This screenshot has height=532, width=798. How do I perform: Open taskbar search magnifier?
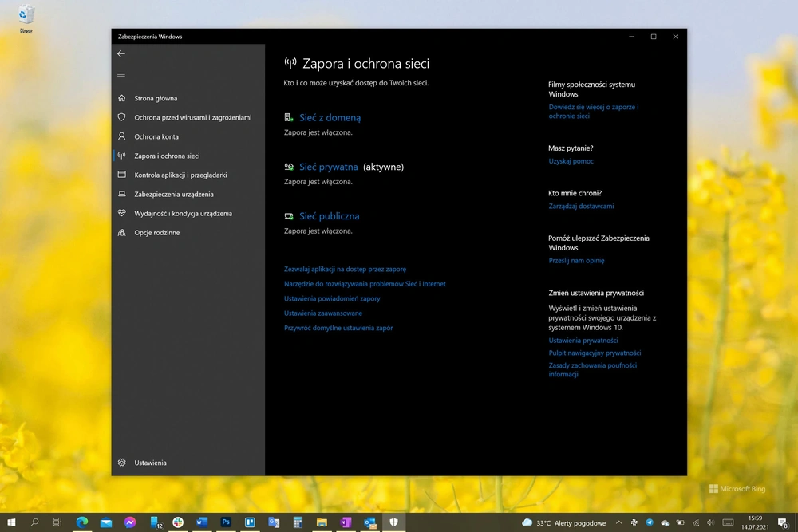34,522
